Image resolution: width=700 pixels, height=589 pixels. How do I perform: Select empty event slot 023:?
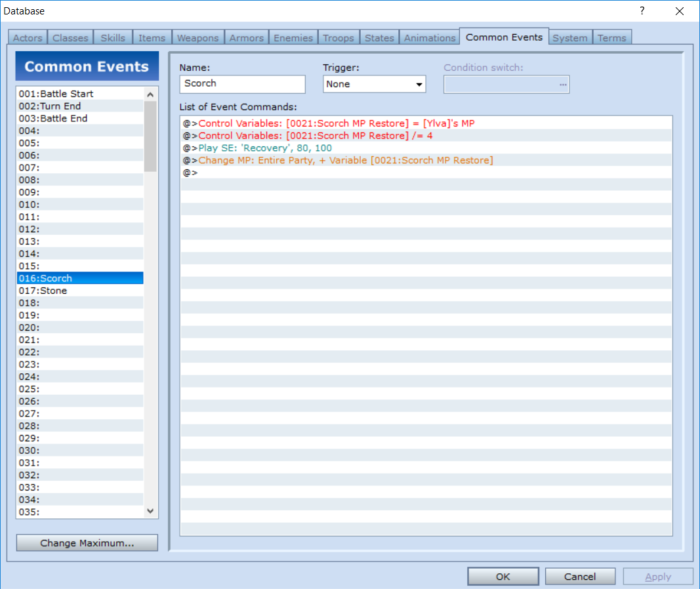[80, 364]
